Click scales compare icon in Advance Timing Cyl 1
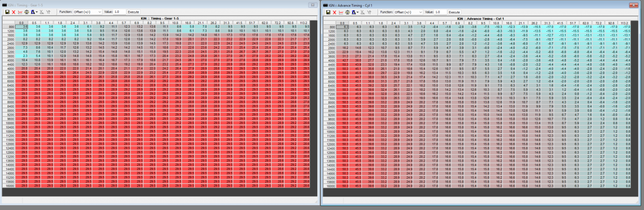This screenshot has height=210, width=644. tap(347, 12)
